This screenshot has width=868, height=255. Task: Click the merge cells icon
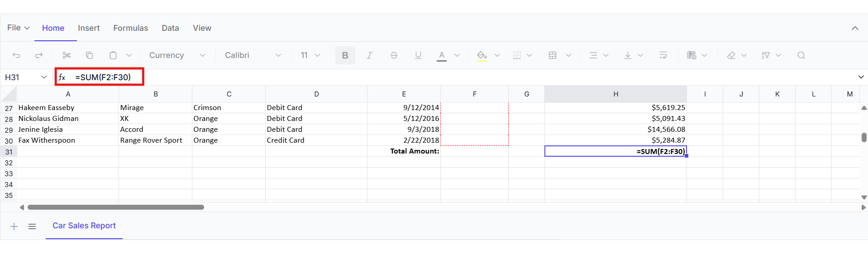tap(553, 55)
